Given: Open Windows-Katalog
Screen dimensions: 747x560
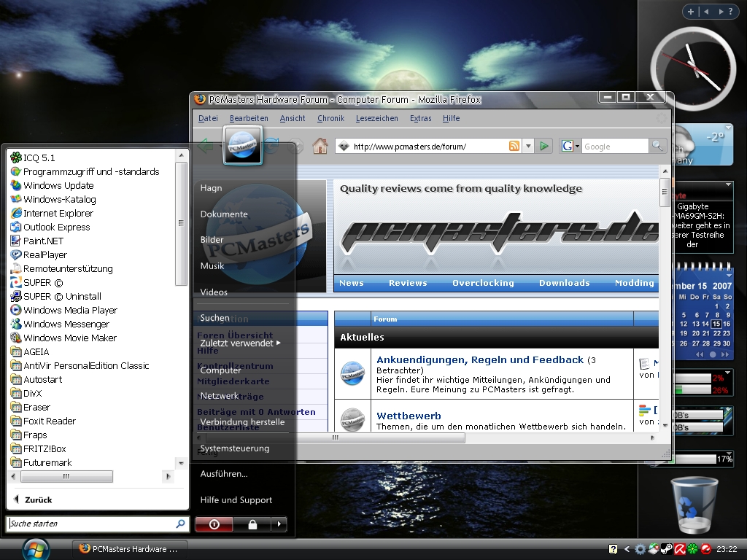Looking at the screenshot, I should 53,199.
